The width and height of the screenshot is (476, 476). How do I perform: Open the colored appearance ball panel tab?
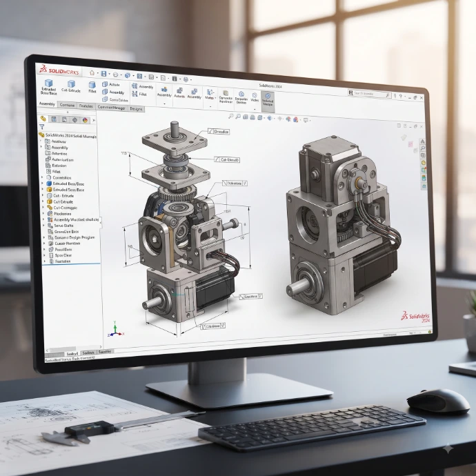click(85, 120)
